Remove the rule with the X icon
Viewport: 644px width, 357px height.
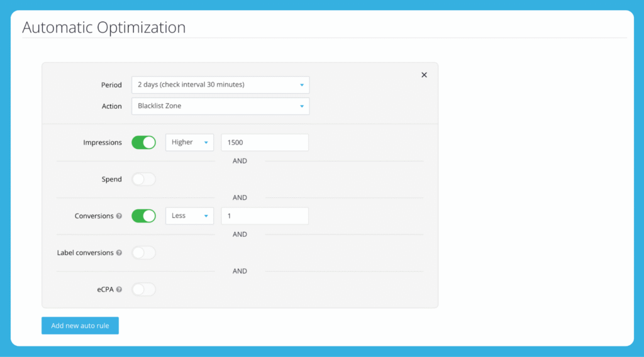click(x=424, y=75)
